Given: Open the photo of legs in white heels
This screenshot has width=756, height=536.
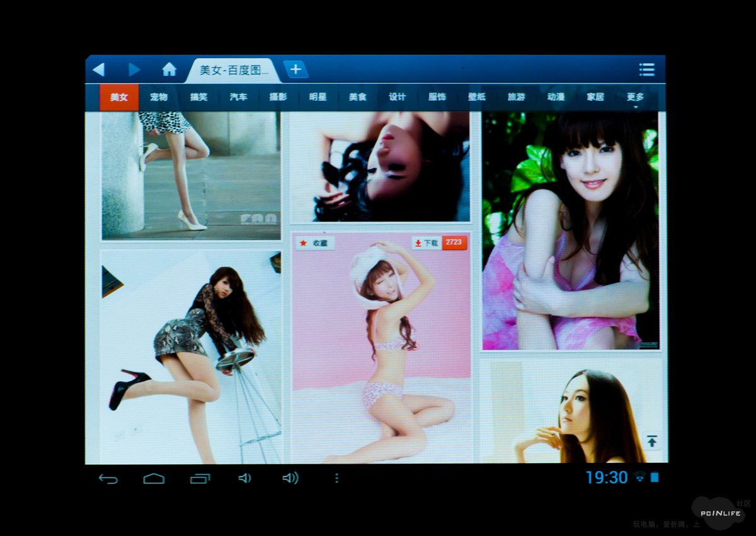Looking at the screenshot, I should tap(191, 175).
